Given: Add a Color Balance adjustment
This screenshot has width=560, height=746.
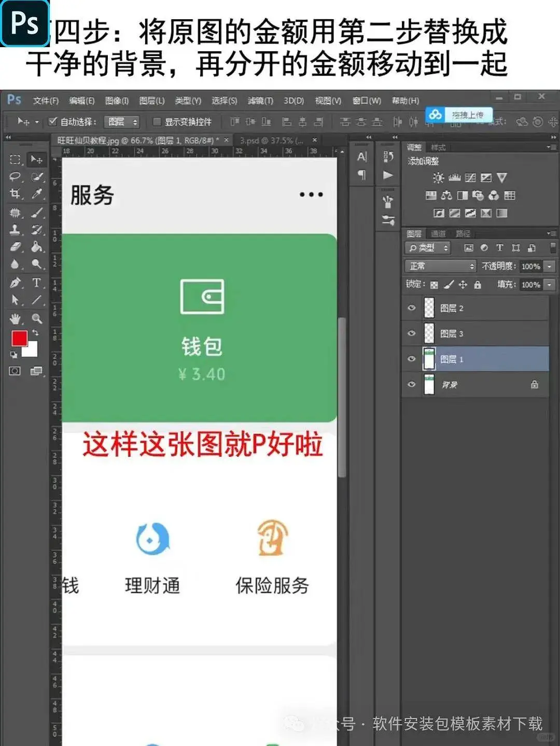Looking at the screenshot, I should 446,195.
